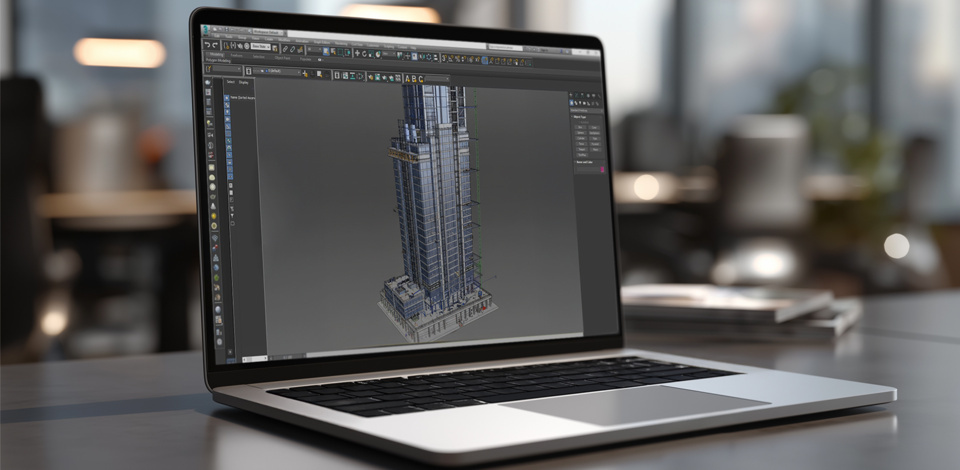Open the Hierarchy tab in command panel
The height and width of the screenshot is (470, 960).
pyautogui.click(x=582, y=95)
